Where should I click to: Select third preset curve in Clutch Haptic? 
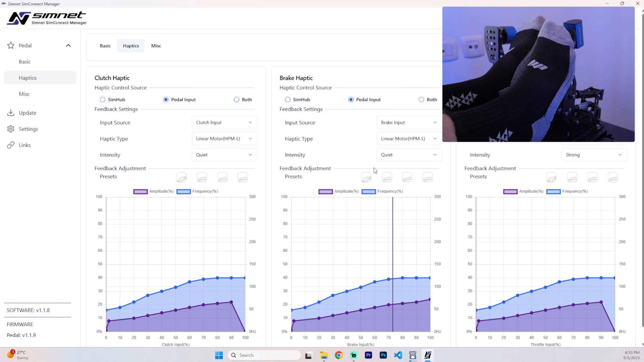coord(222,177)
